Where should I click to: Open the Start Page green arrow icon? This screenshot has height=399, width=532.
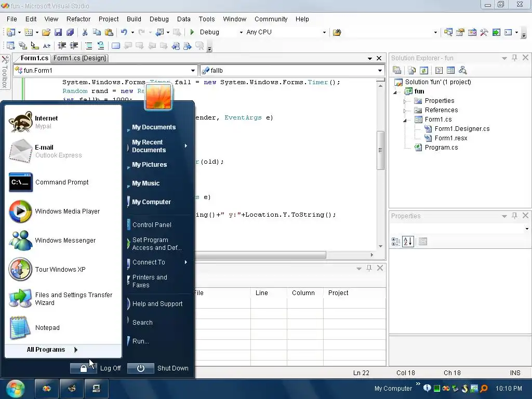(496, 32)
